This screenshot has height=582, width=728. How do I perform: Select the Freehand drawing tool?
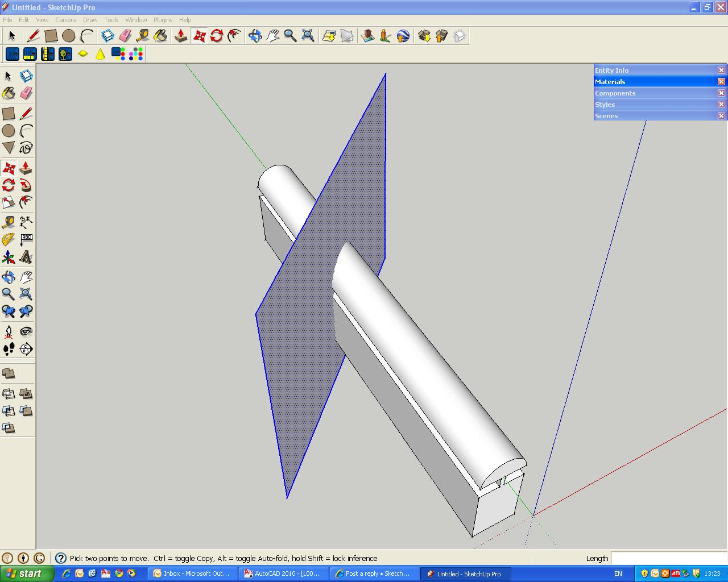tap(26, 148)
